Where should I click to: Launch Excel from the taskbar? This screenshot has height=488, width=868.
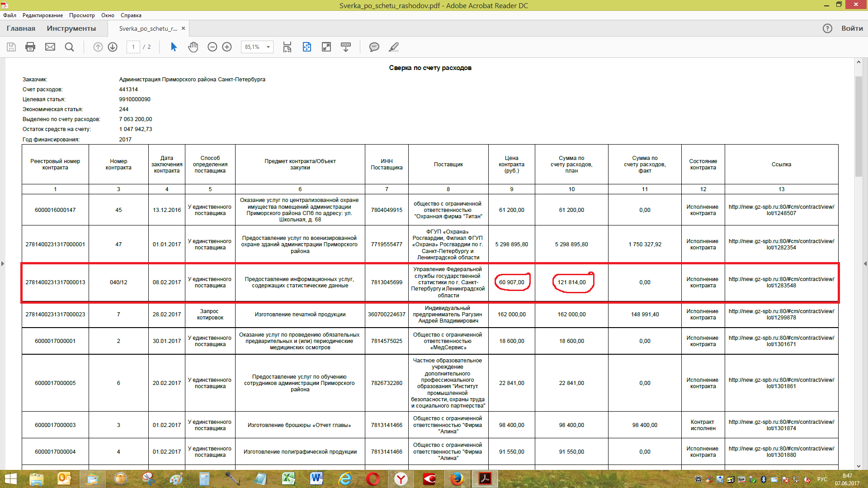[288, 479]
